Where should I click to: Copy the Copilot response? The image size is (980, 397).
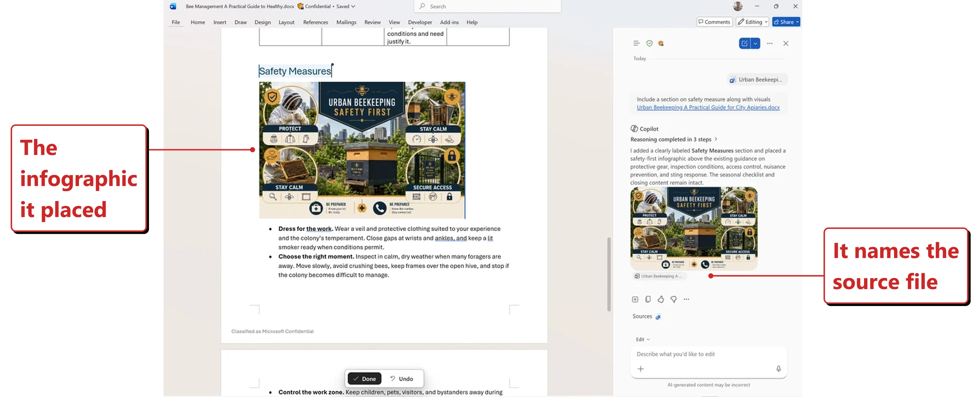tap(648, 299)
